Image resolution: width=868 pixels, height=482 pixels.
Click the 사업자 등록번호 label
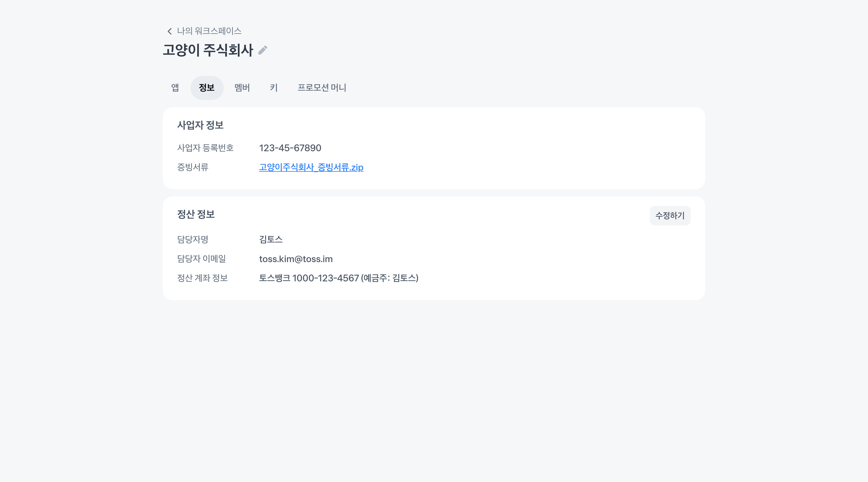click(205, 148)
